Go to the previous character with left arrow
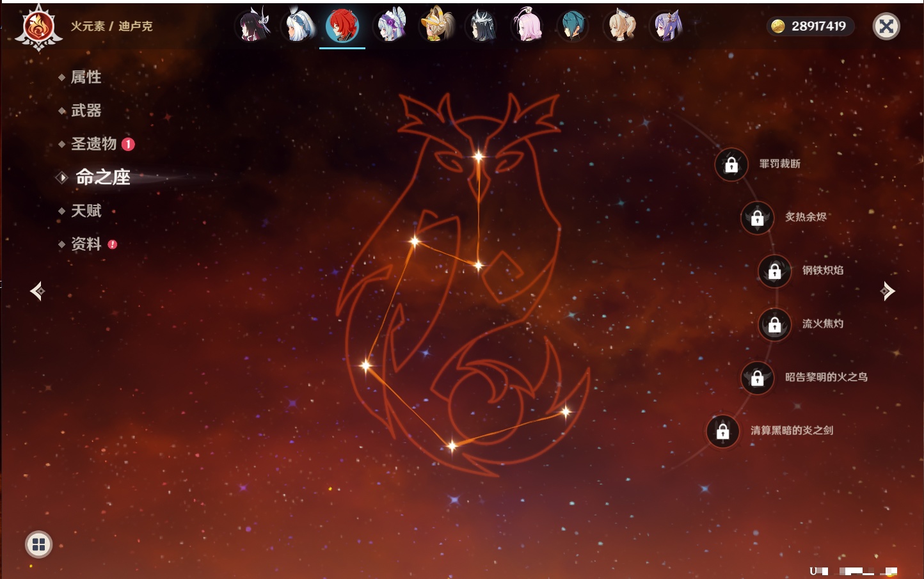924x579 pixels. [37, 291]
